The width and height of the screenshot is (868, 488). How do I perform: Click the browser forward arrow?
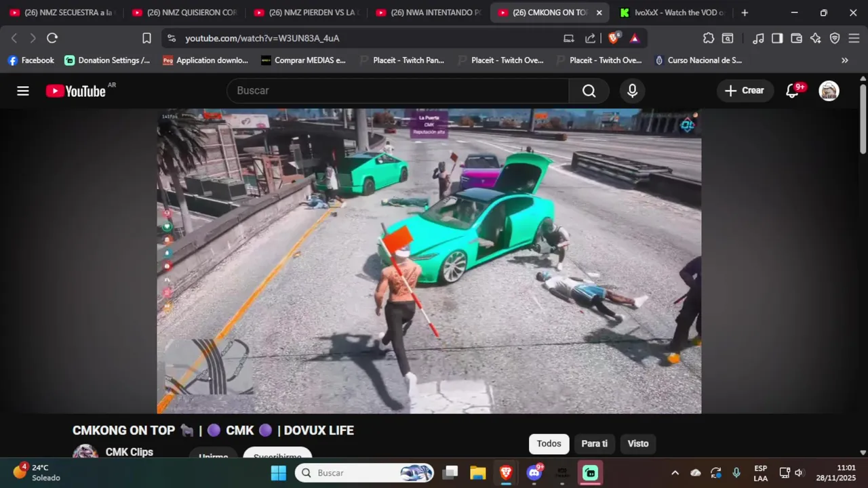33,38
